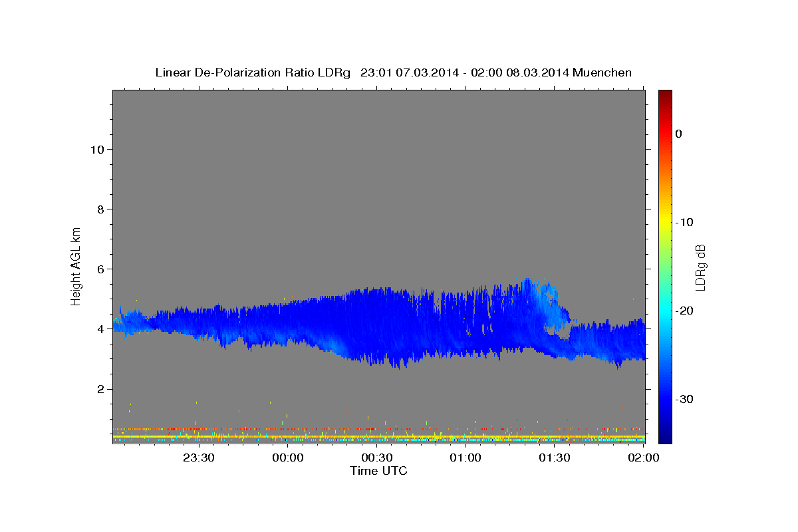798x532 pixels.
Task: Click the 'Time UTC' axis label
Action: point(378,471)
